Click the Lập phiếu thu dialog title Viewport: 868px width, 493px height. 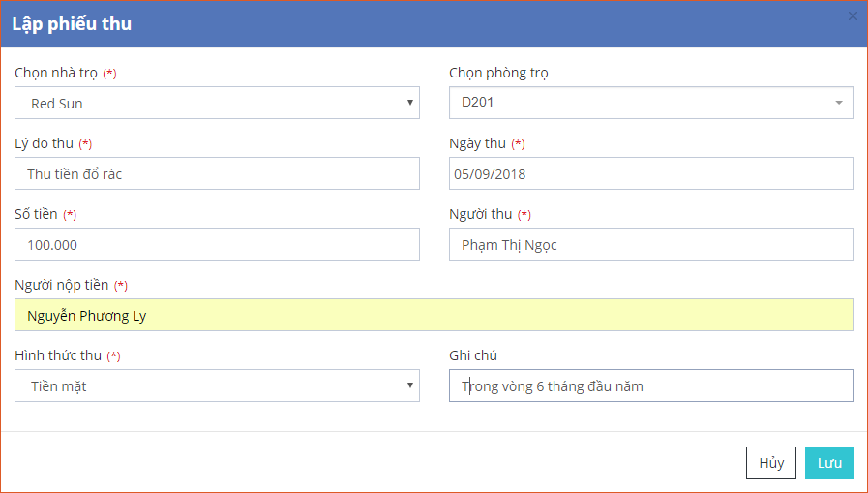coord(72,24)
